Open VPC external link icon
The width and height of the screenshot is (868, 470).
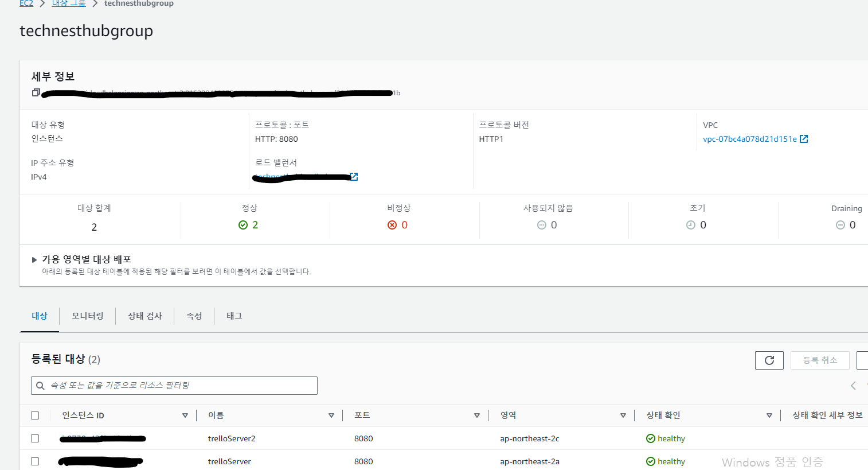tap(804, 139)
